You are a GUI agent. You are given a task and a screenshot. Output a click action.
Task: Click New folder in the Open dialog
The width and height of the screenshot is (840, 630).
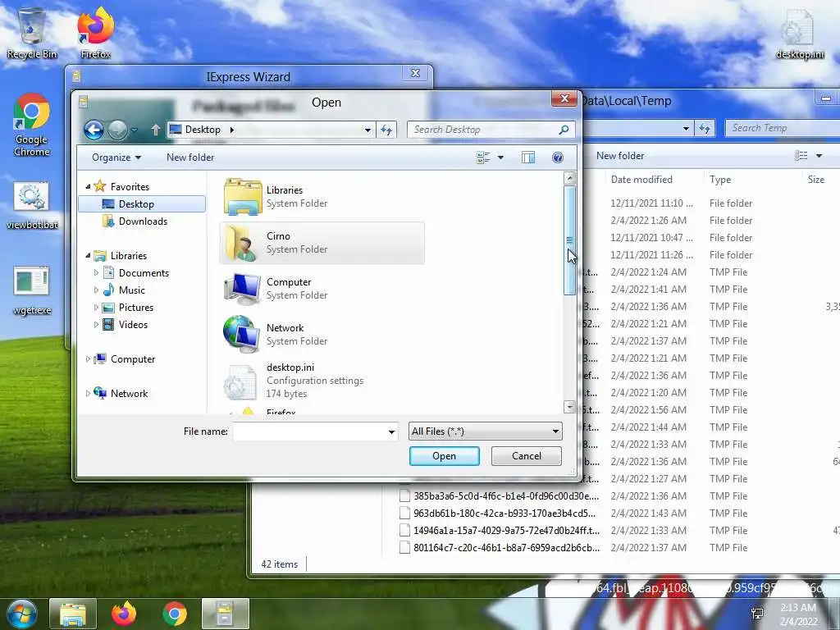point(190,157)
